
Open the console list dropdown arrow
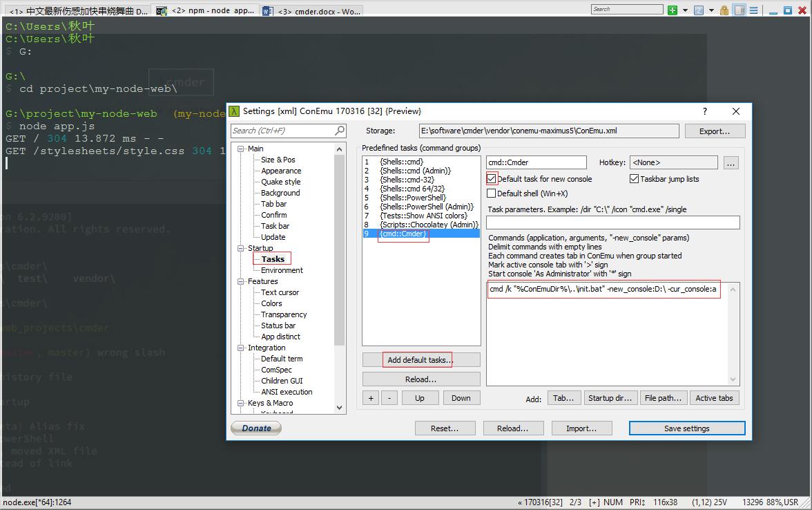(711, 10)
